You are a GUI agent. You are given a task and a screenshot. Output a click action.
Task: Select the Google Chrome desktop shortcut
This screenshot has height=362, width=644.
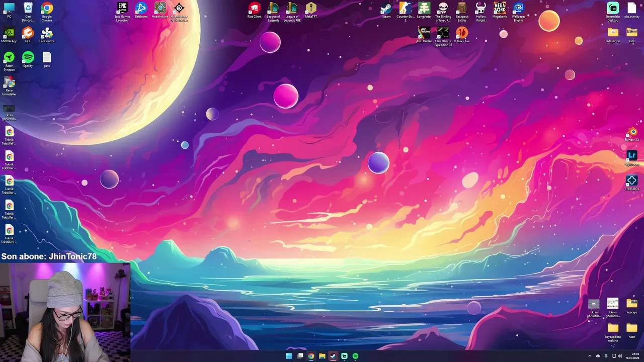(x=47, y=12)
